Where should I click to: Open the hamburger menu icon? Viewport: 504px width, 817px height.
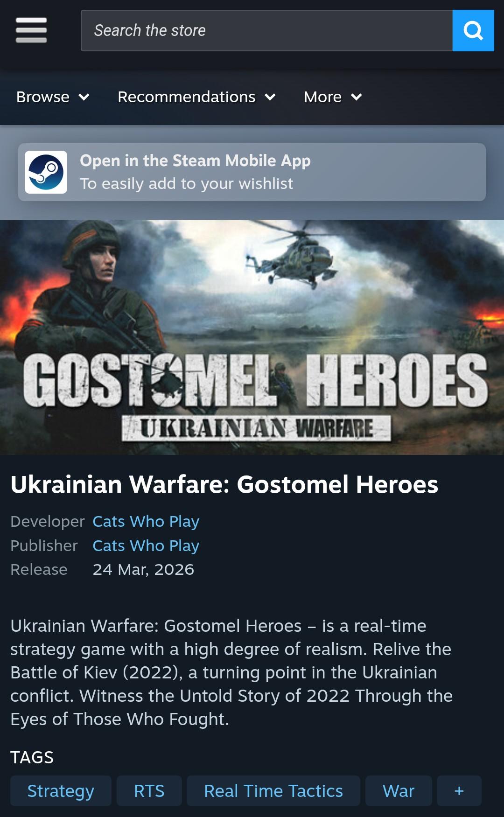[x=31, y=30]
